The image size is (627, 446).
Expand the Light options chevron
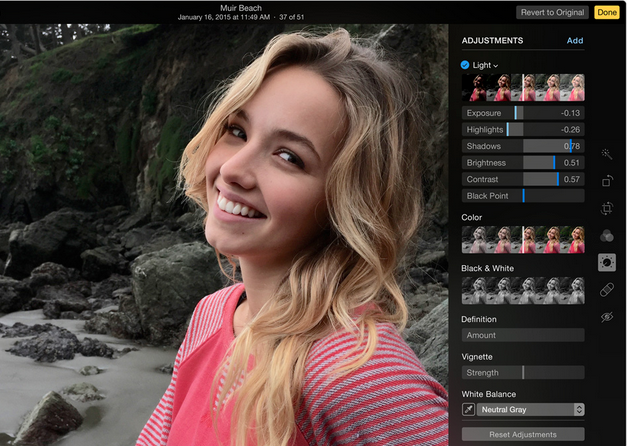click(x=495, y=66)
